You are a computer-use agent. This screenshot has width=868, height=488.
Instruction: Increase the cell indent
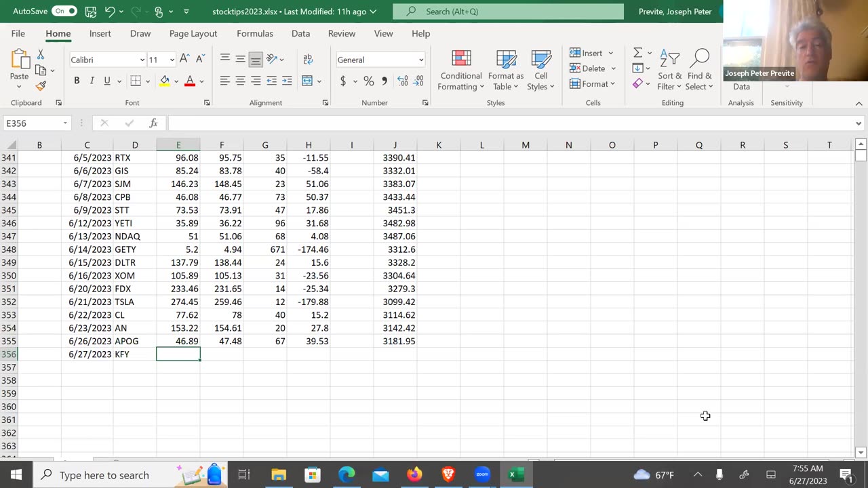click(x=287, y=81)
